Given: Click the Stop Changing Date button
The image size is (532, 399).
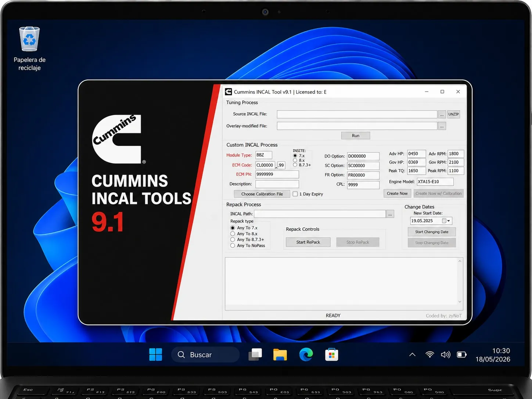Looking at the screenshot, I should pos(432,243).
